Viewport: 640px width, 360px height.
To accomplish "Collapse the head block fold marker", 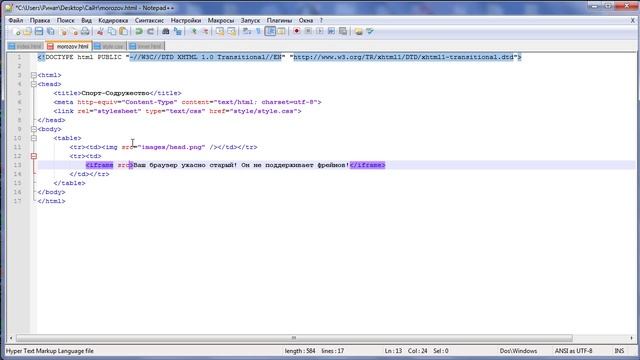I will pyautogui.click(x=34, y=84).
